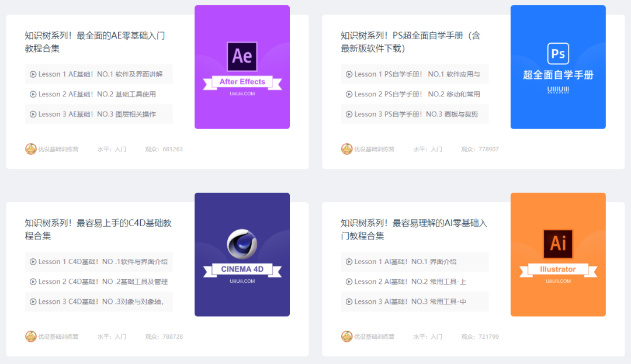Click viewer count 观众: 681263
The image size is (631, 364).
click(164, 149)
